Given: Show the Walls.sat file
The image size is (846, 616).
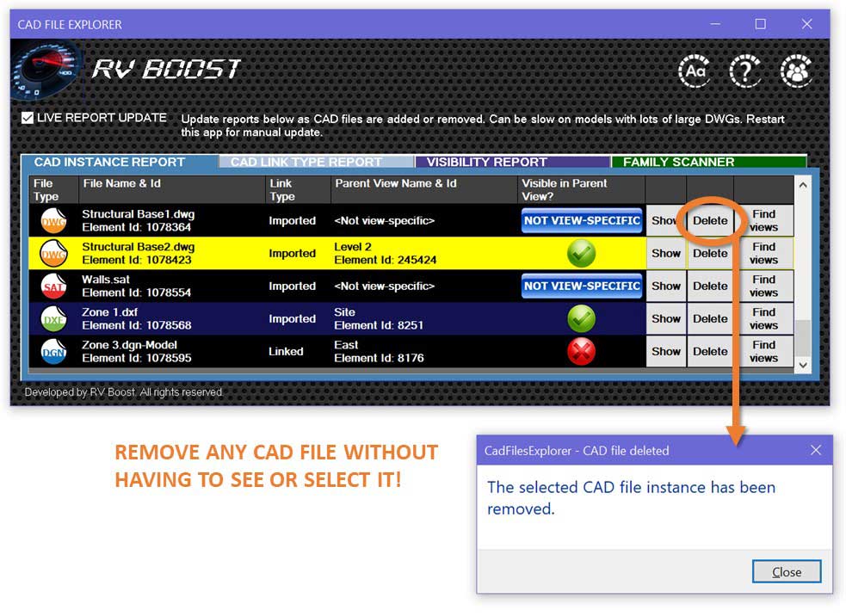Looking at the screenshot, I should tap(666, 286).
